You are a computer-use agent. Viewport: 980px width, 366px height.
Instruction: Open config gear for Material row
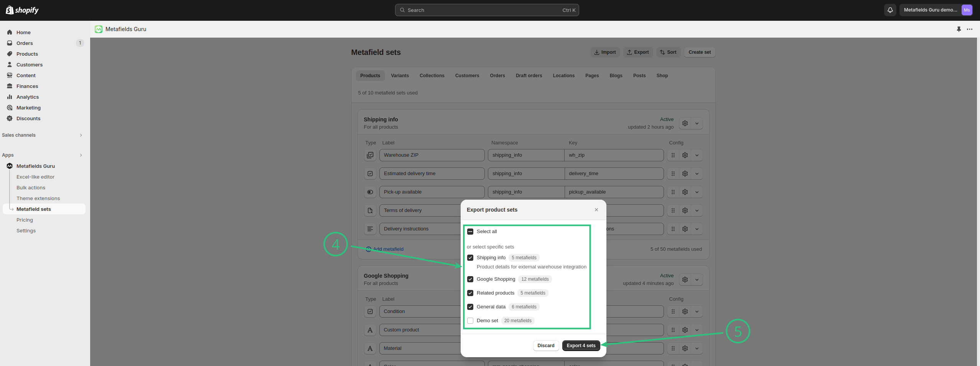click(685, 348)
